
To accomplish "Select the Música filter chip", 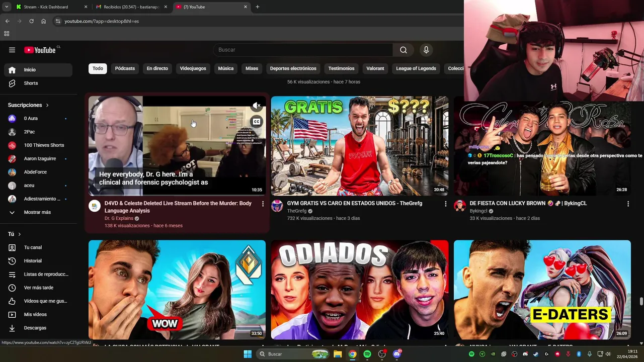I will coord(226,68).
